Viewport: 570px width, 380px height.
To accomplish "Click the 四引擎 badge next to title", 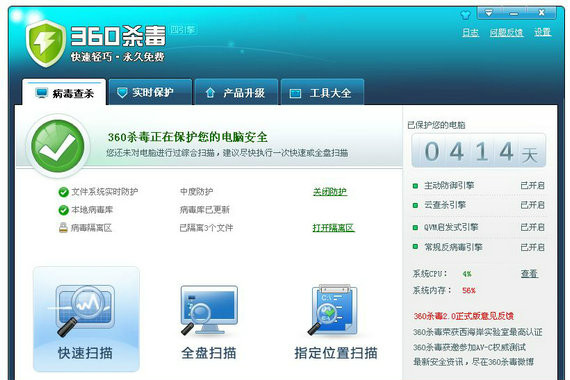I will [x=183, y=30].
